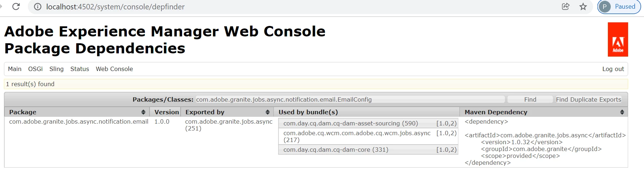Open the Main menu

coord(15,69)
